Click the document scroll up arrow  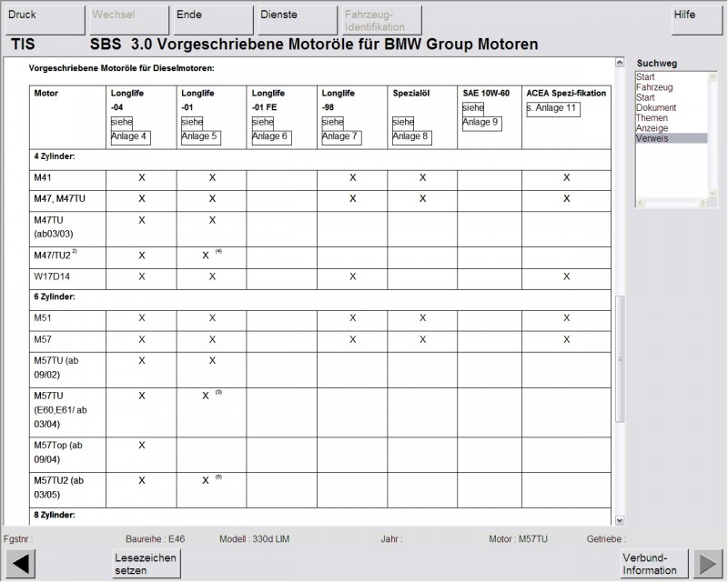[620, 62]
